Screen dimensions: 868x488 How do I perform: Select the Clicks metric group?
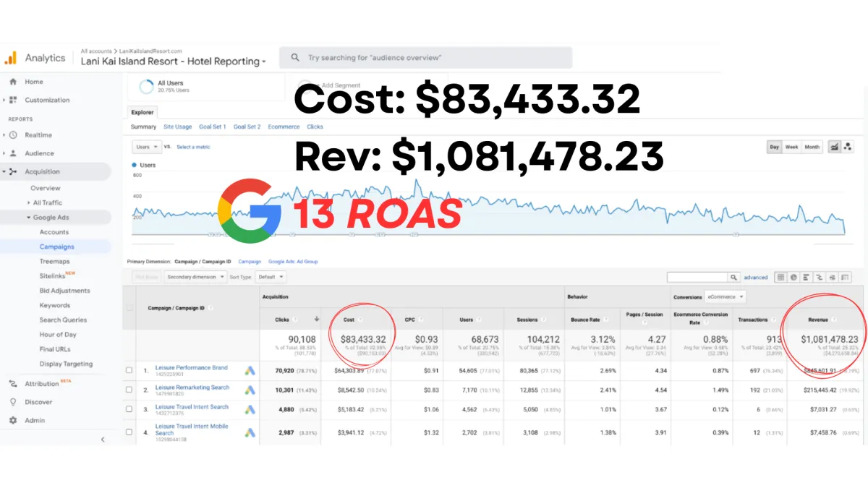pos(315,127)
